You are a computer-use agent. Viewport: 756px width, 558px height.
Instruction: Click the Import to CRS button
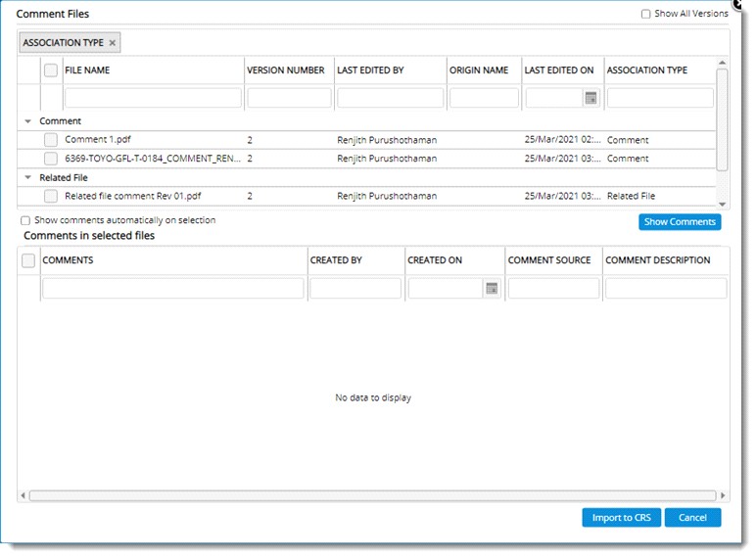point(621,518)
